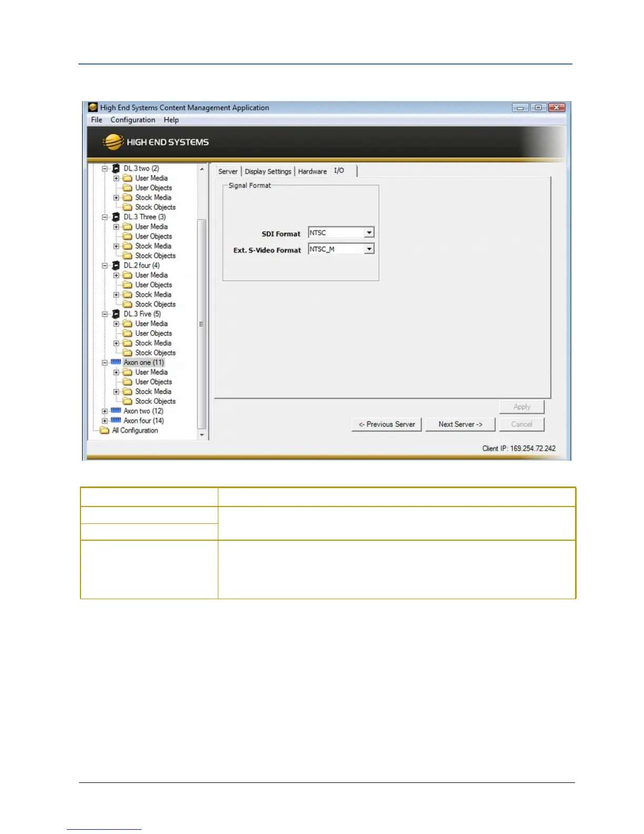
Task: Open the Ext. S-Video Format dropdown
Action: click(x=369, y=249)
